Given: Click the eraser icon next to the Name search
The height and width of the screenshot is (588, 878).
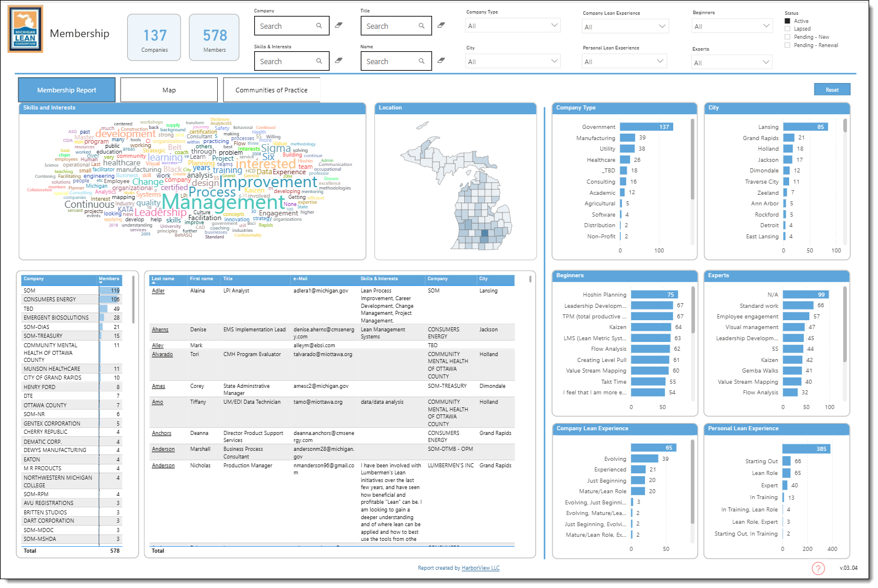Looking at the screenshot, I should pos(440,61).
